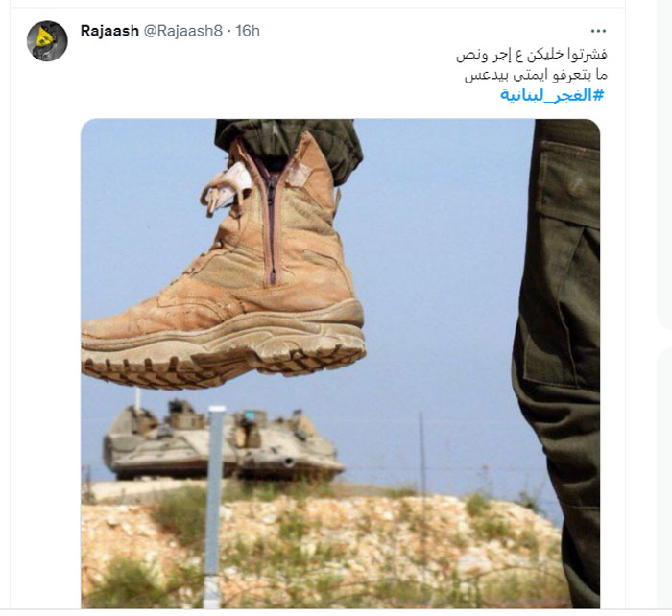The height and width of the screenshot is (616, 672).
Task: Click the boot's zipper in the photo
Action: click(271, 223)
